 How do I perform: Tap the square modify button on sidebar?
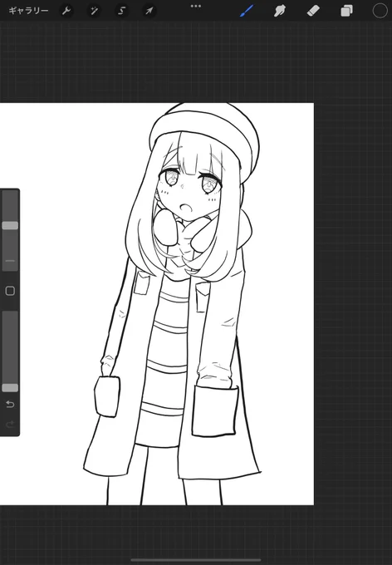[x=10, y=291]
